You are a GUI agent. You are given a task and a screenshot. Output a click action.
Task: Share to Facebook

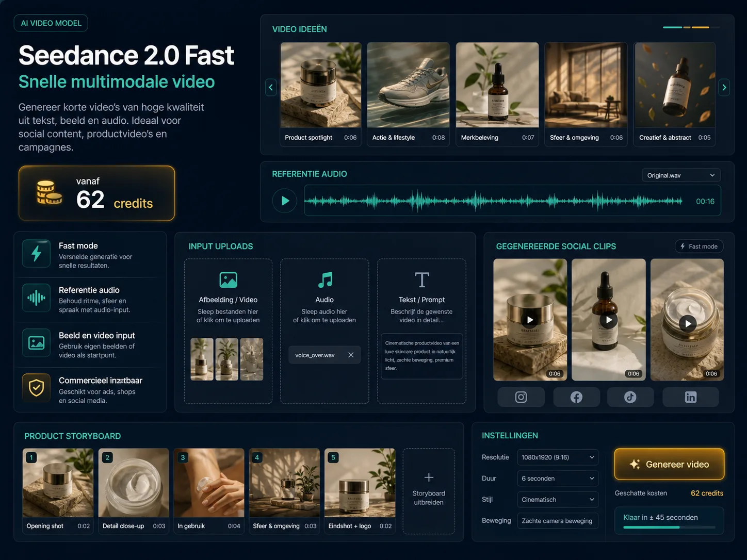pos(576,397)
